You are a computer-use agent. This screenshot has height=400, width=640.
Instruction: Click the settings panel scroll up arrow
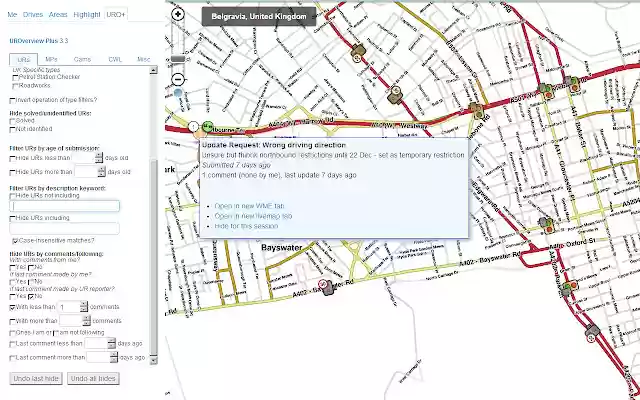pos(153,70)
